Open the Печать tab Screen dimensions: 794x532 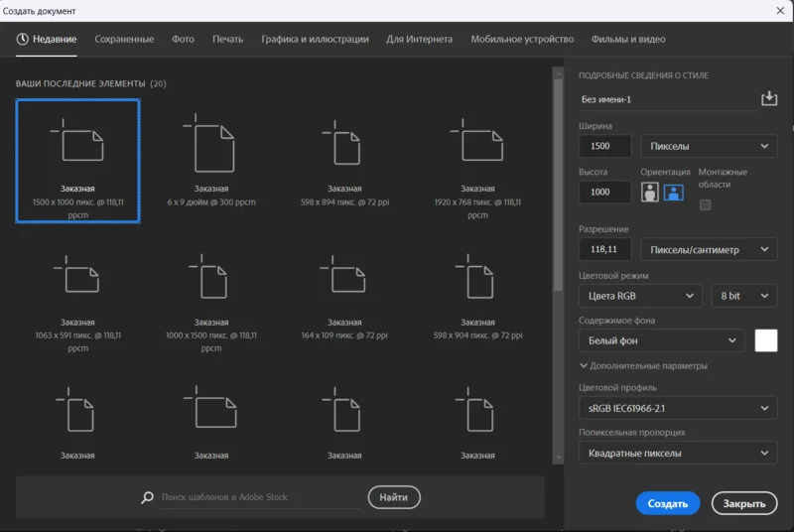[227, 40]
